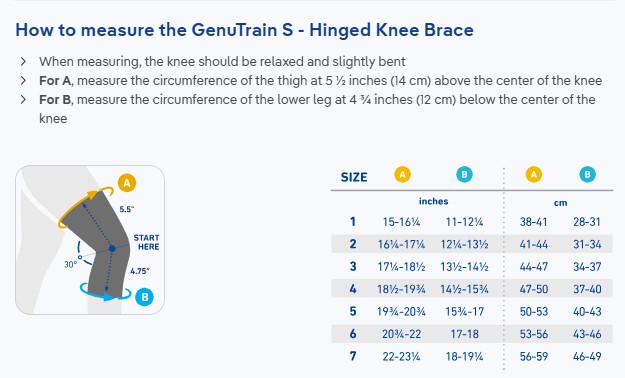Click the chevron bullet before 'When measuring'
Screen dimensions: 625x378
(x=23, y=61)
